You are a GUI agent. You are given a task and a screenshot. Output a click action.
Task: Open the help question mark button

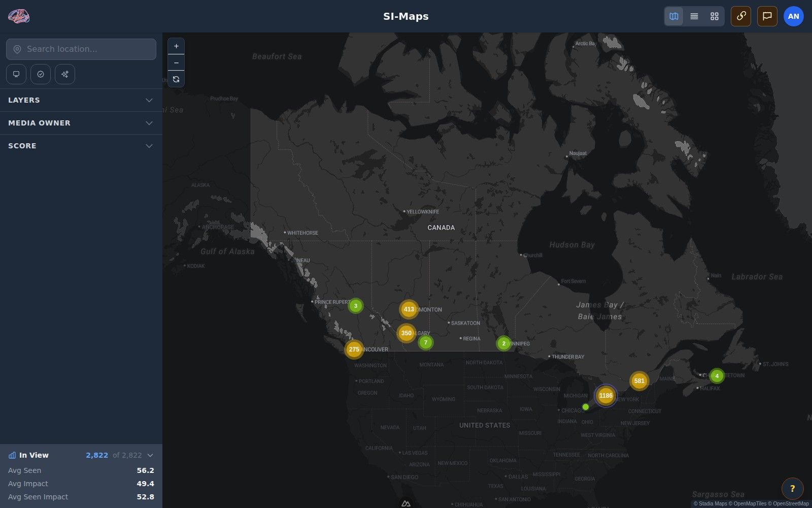[792, 489]
